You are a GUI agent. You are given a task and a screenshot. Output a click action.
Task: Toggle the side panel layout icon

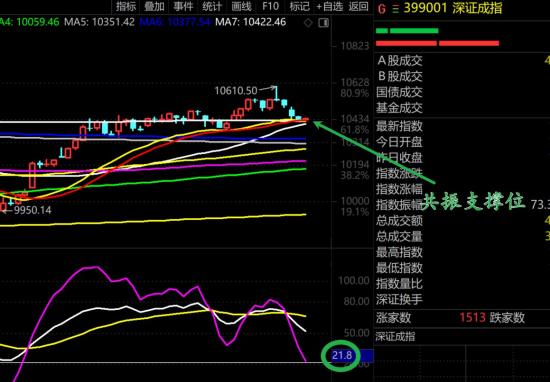click(x=323, y=23)
